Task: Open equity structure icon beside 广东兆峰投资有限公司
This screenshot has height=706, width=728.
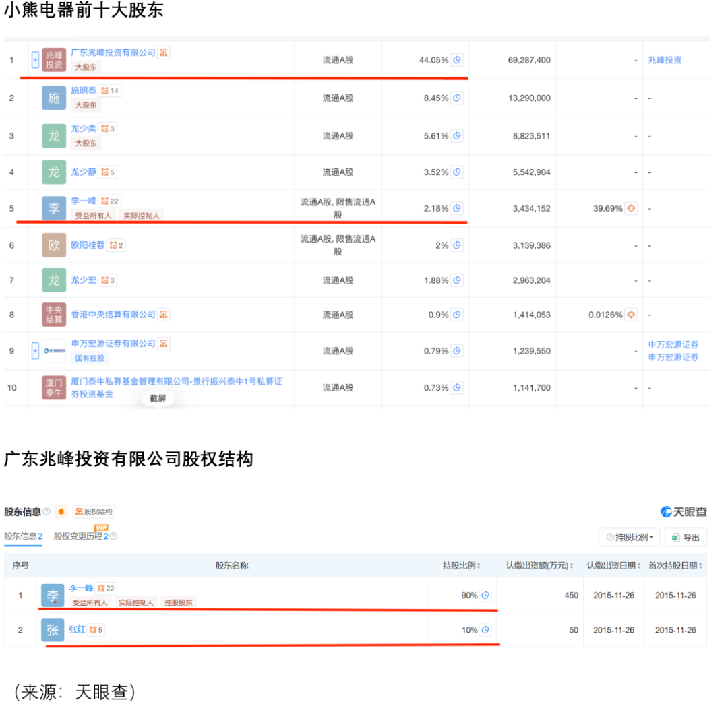Action: (x=163, y=53)
